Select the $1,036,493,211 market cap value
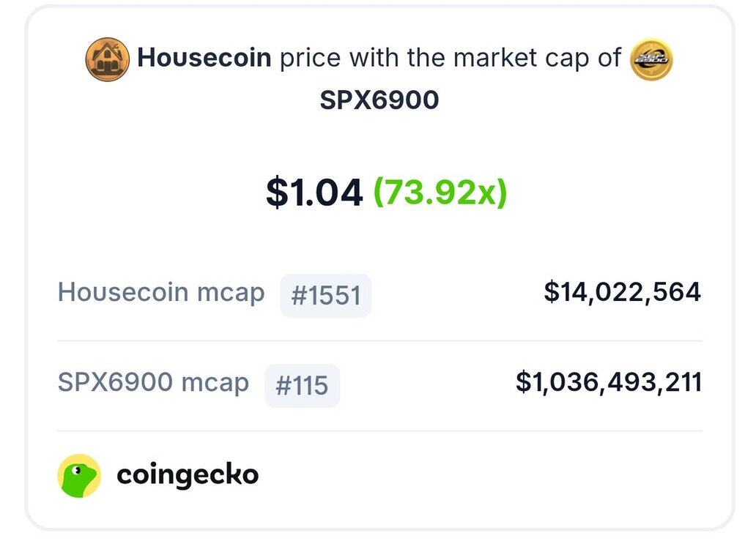The height and width of the screenshot is (544, 756). 609,382
